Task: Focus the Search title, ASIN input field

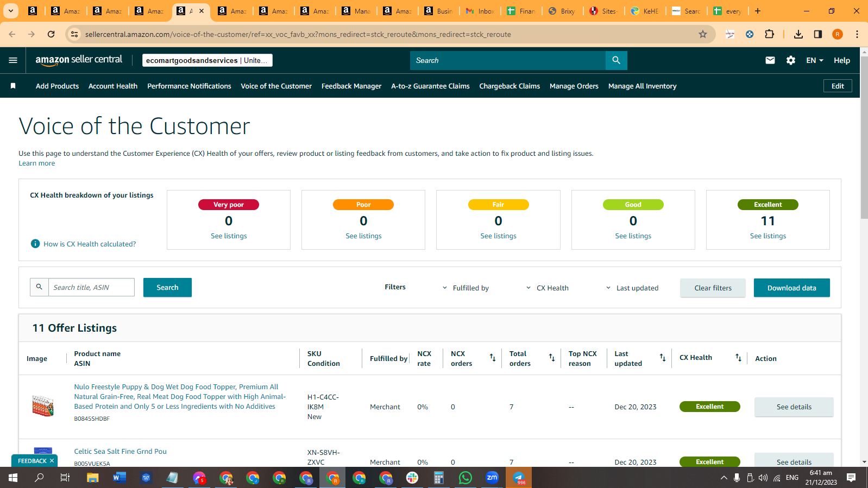Action: pyautogui.click(x=91, y=287)
